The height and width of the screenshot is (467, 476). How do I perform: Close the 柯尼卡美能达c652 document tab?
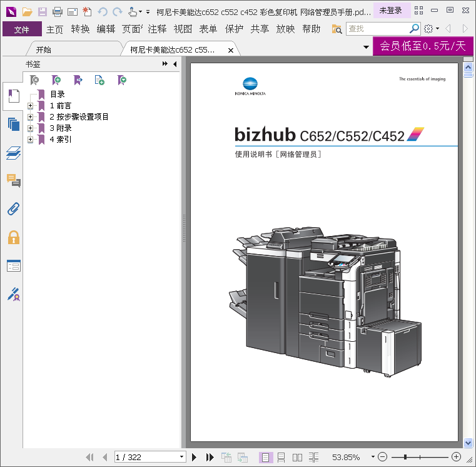231,50
